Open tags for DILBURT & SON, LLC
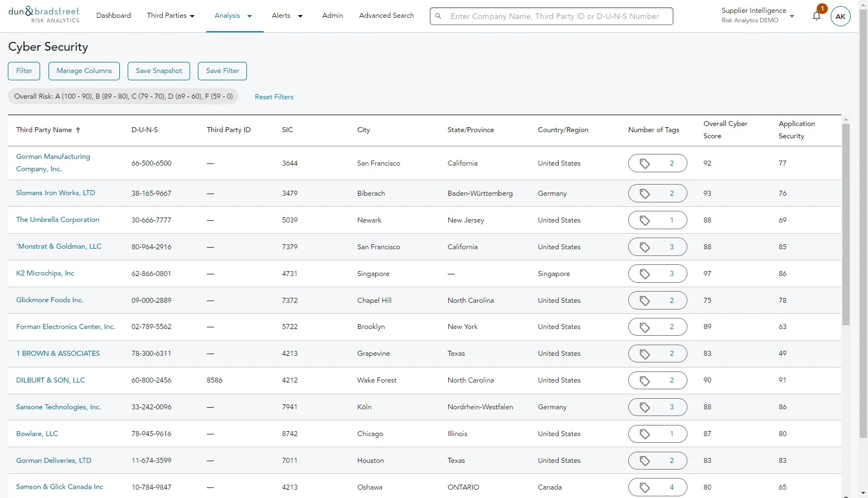Viewport: 868px width, 498px height. [657, 380]
